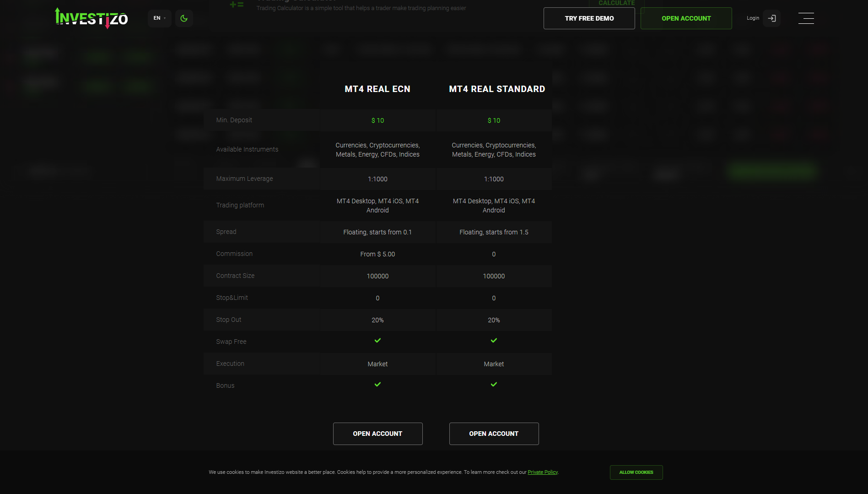Click ECN Stop&Limit value 0
Image resolution: width=868 pixels, height=494 pixels.
378,298
